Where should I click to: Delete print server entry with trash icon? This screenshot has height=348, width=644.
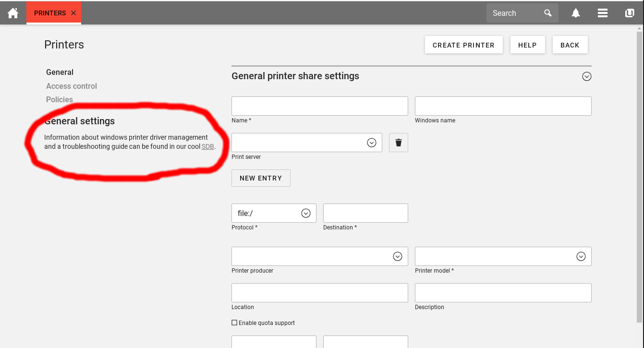[x=398, y=143]
